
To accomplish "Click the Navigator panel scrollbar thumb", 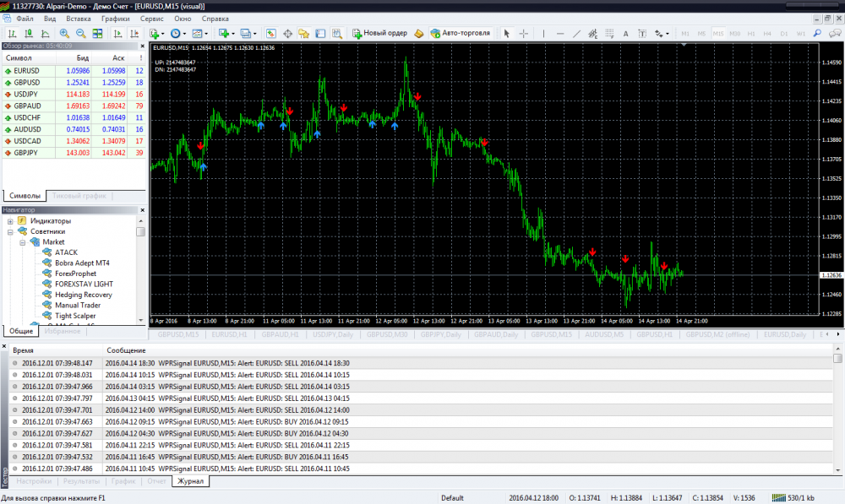I will pos(140,231).
